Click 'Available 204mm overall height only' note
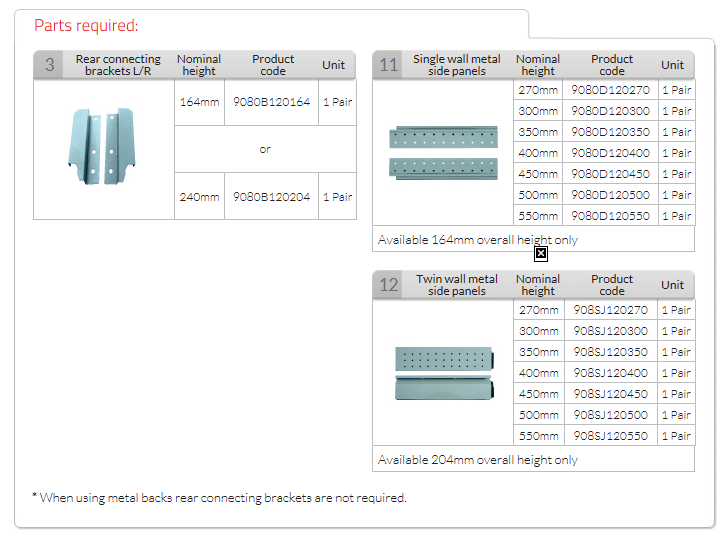The width and height of the screenshot is (728, 540). pyautogui.click(x=478, y=460)
